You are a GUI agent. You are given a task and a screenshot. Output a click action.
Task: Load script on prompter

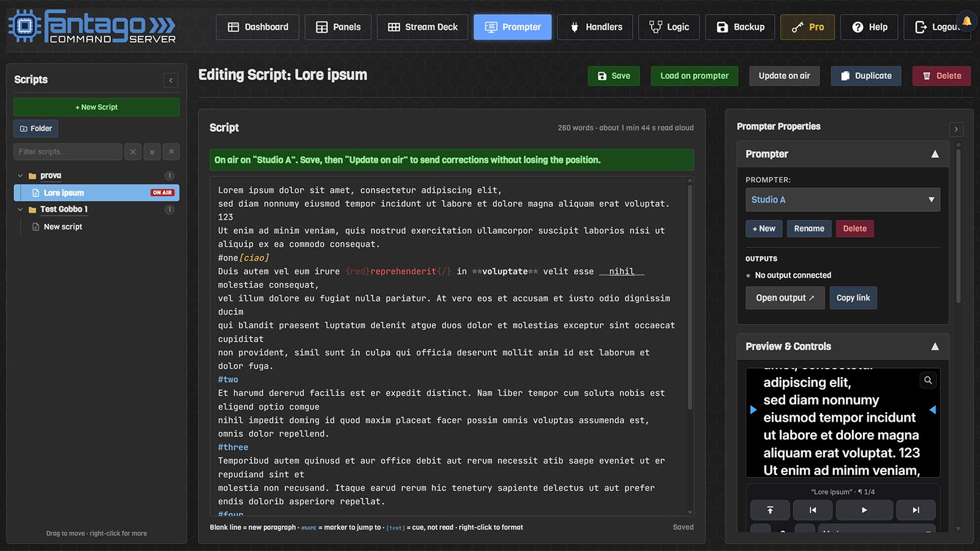pos(695,76)
